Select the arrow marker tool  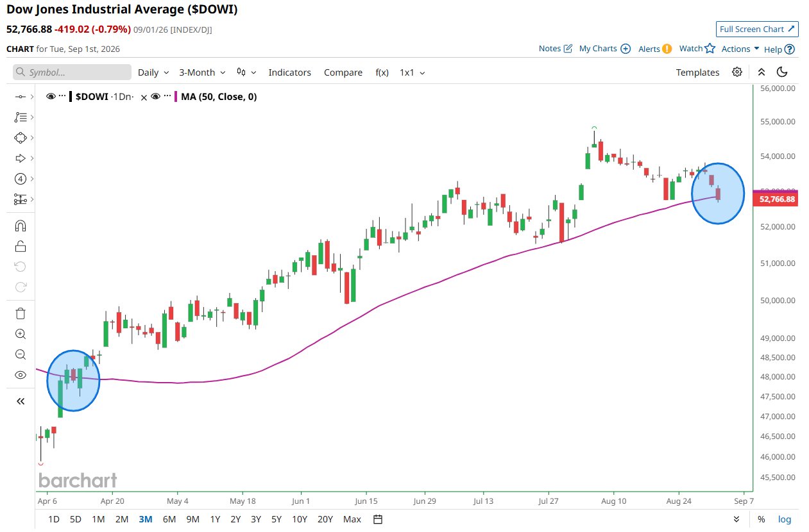(x=20, y=158)
